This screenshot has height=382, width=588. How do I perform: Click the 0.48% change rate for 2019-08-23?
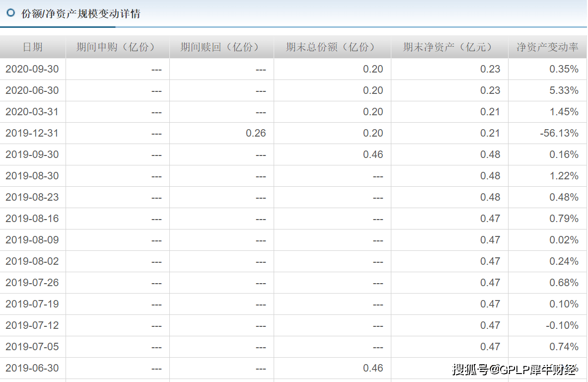point(564,197)
